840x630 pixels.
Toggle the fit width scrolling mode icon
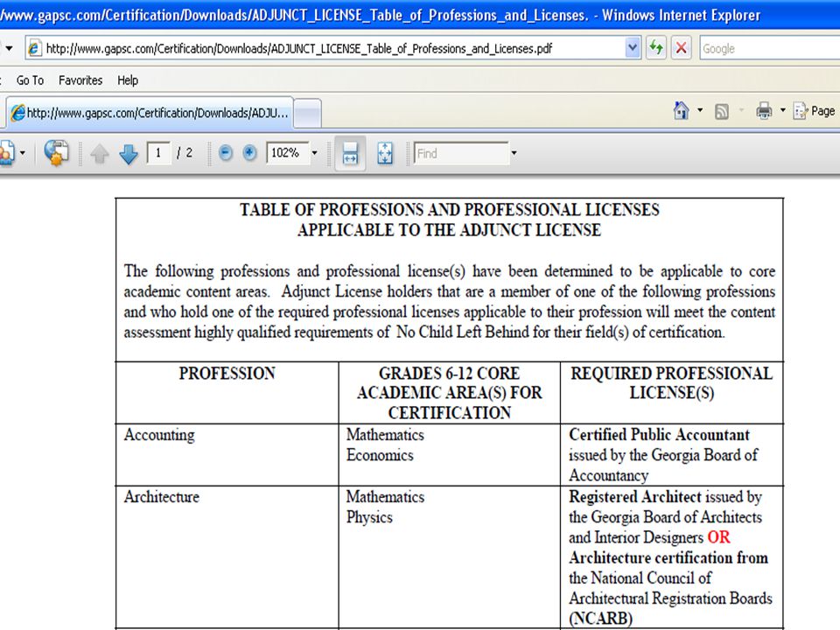(x=350, y=153)
